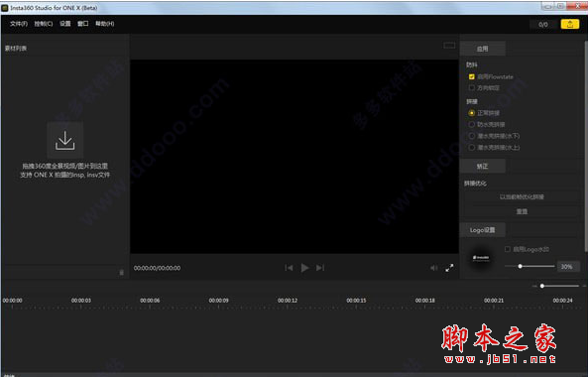Open the Window menu (窗口)
Image resolution: width=588 pixels, height=377 pixels.
pyautogui.click(x=83, y=24)
